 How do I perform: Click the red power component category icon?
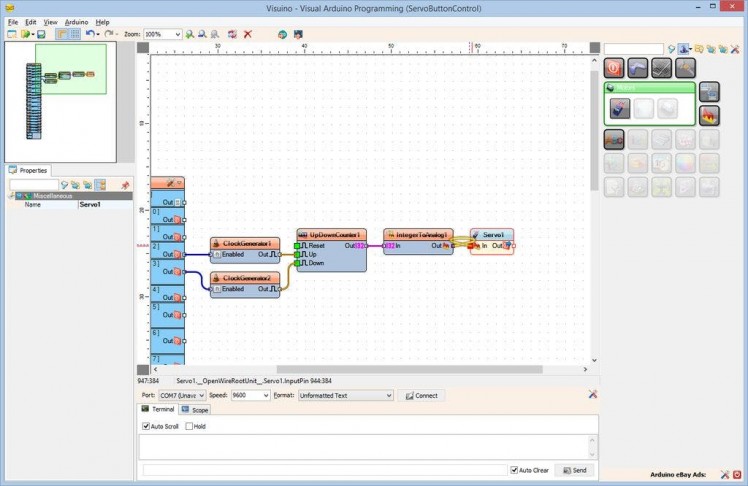[615, 68]
